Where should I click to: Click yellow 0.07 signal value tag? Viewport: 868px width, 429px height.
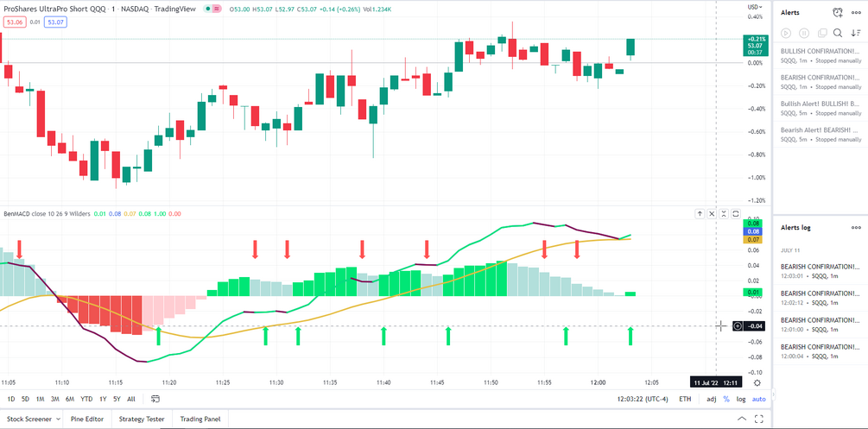754,239
